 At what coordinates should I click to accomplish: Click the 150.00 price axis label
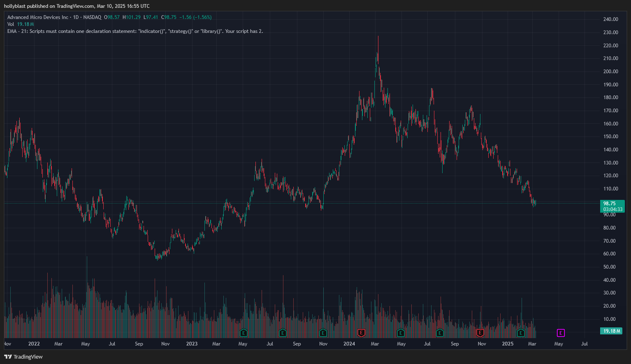click(x=611, y=137)
